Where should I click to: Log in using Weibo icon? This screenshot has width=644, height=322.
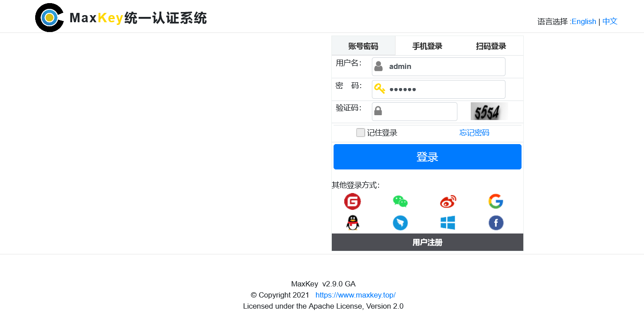[x=448, y=202]
